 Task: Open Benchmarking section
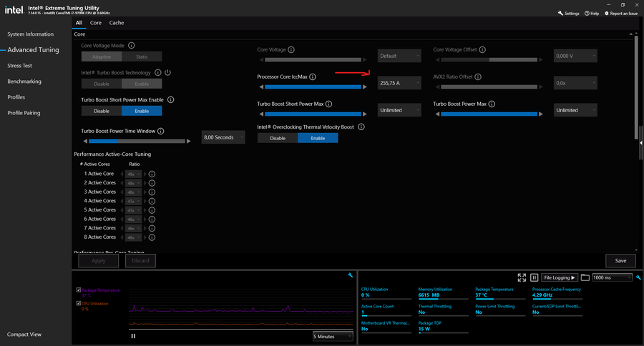[x=24, y=81]
